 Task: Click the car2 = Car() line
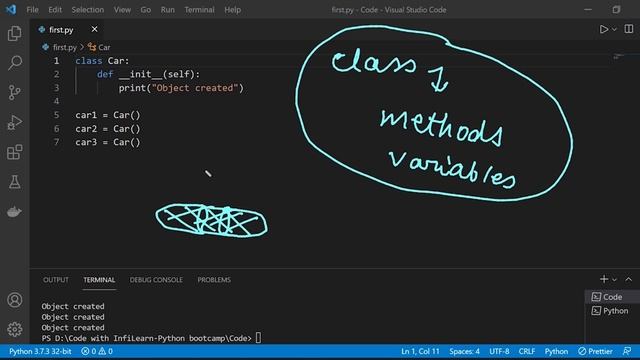pyautogui.click(x=107, y=129)
